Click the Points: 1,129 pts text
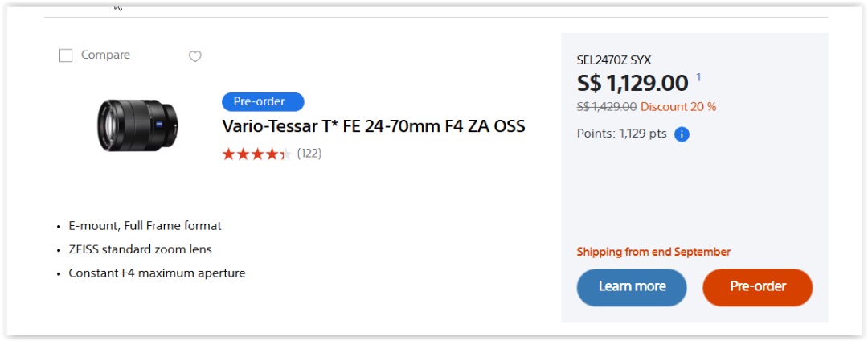 (x=621, y=134)
